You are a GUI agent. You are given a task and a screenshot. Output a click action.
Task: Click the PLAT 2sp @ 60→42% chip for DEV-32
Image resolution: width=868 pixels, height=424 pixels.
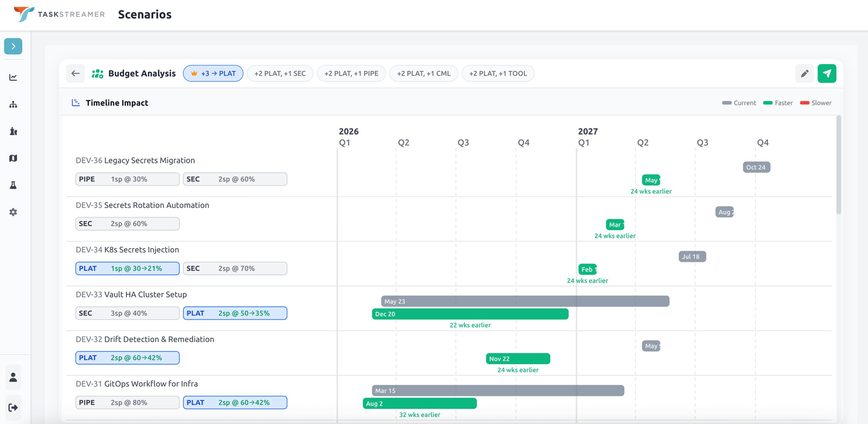(127, 358)
